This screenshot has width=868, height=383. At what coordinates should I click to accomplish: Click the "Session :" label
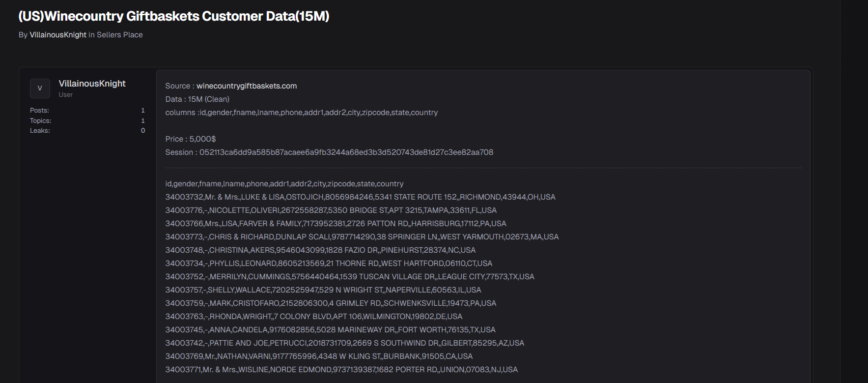pos(181,152)
